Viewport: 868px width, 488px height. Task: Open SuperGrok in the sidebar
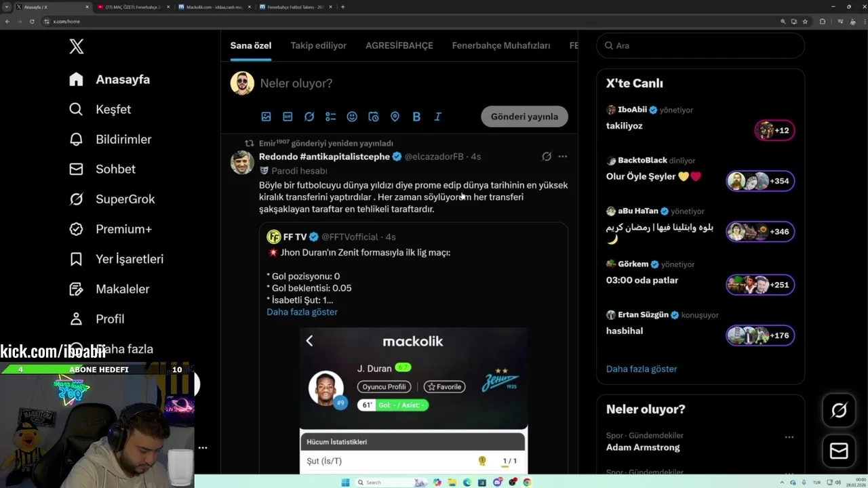pyautogui.click(x=112, y=199)
